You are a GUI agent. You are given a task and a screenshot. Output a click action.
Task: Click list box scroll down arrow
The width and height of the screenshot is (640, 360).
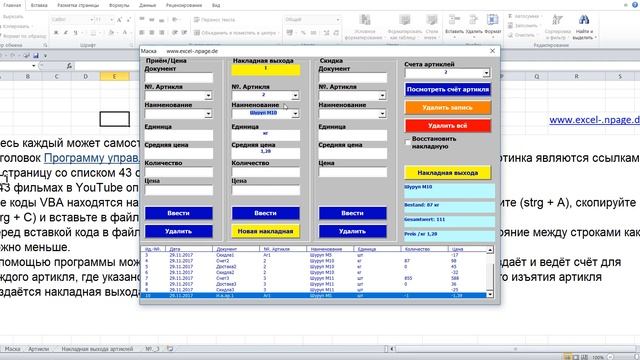490,294
